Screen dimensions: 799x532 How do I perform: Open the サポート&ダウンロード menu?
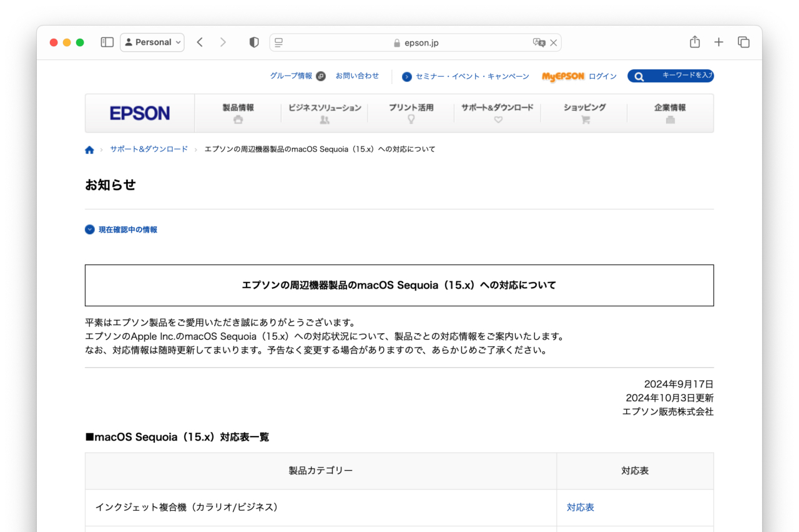click(x=498, y=113)
